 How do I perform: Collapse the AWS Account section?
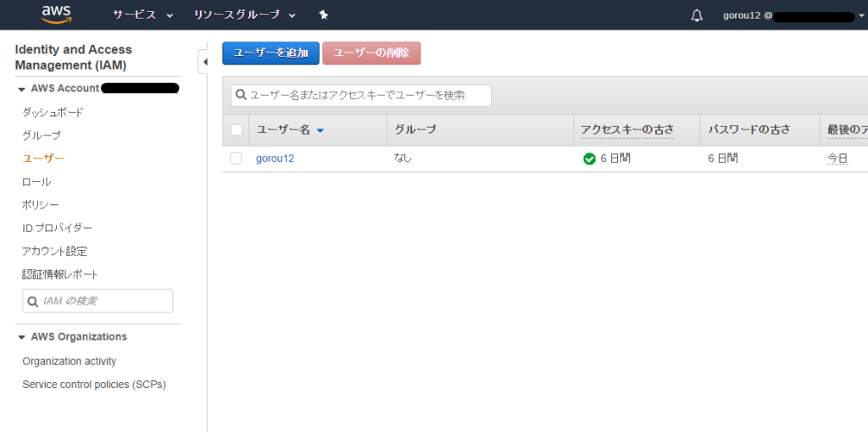coord(21,89)
